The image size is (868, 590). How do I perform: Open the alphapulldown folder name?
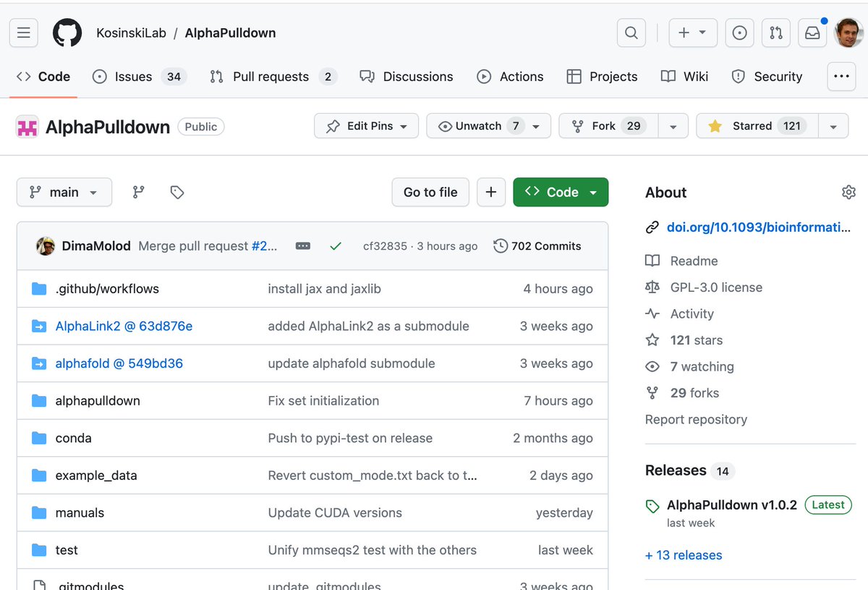point(98,400)
